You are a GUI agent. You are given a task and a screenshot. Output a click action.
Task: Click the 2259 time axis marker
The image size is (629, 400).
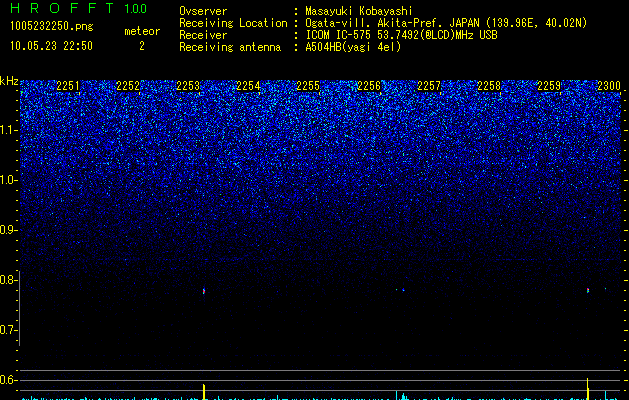(549, 86)
